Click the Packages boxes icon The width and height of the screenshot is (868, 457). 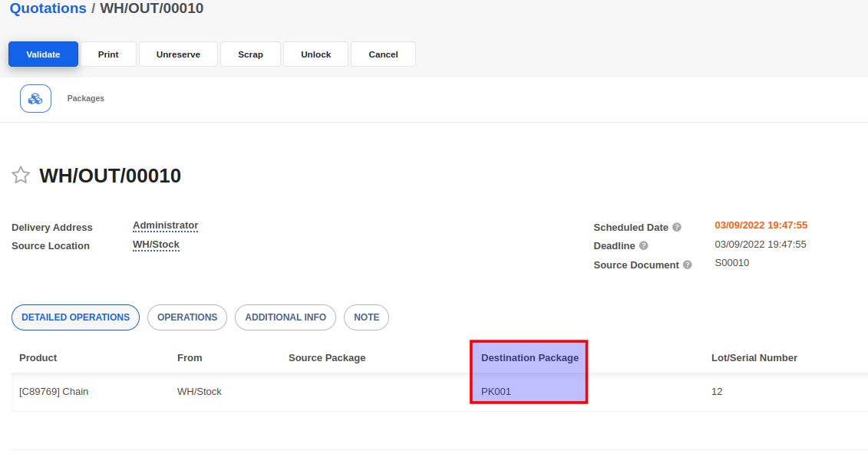(x=35, y=99)
